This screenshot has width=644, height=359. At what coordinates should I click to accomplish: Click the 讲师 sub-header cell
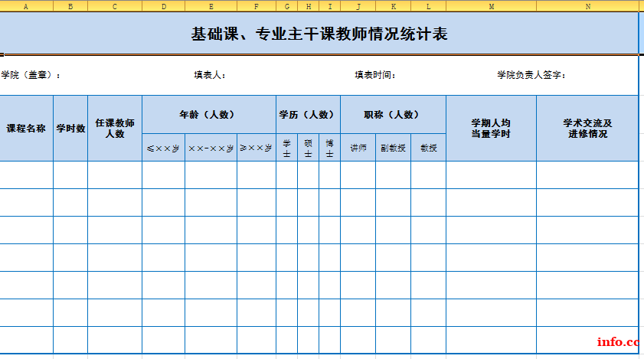(x=358, y=148)
